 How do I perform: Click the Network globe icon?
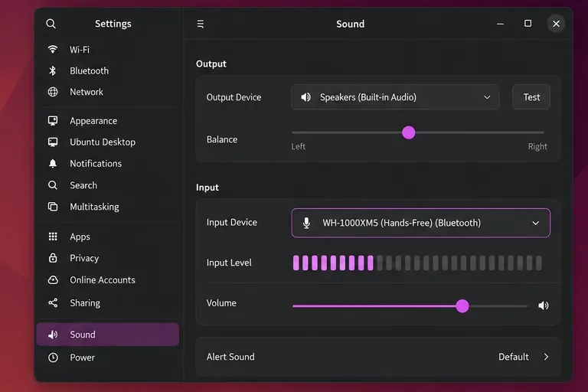coord(53,92)
